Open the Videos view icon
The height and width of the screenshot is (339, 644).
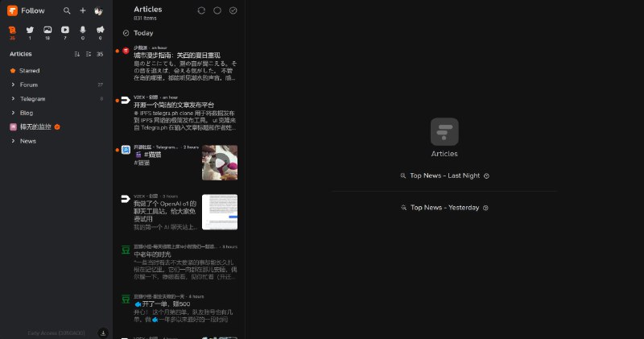click(65, 31)
